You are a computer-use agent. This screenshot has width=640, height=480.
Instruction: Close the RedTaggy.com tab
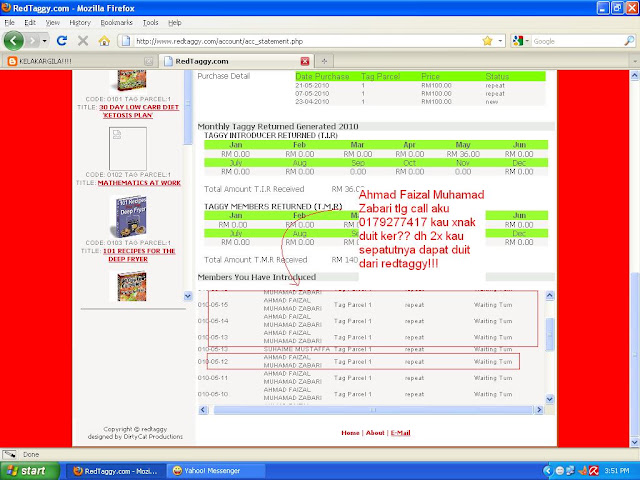(305, 61)
